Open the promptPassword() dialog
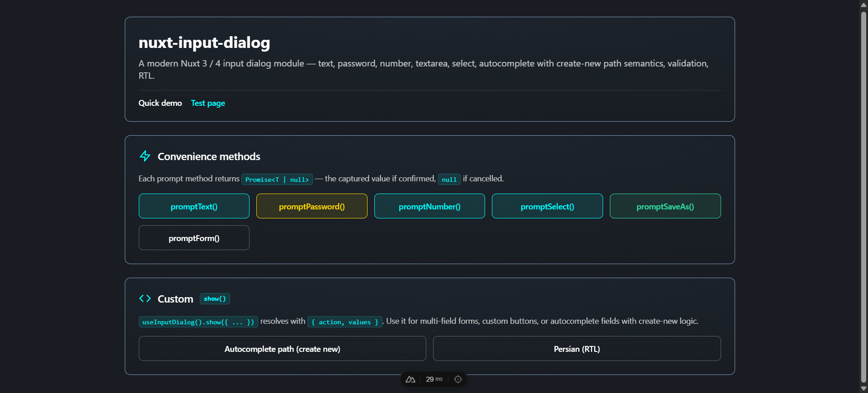This screenshot has width=868, height=393. [x=312, y=206]
